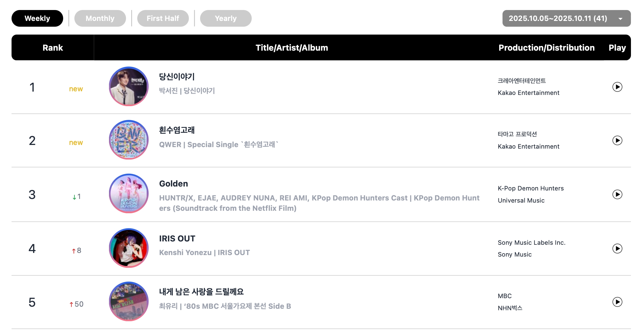
Task: Play the song Golden
Action: pyautogui.click(x=617, y=194)
